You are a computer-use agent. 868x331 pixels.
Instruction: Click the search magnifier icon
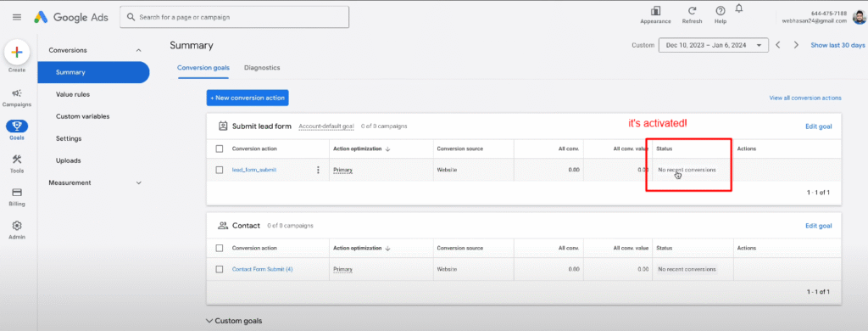pyautogui.click(x=131, y=17)
